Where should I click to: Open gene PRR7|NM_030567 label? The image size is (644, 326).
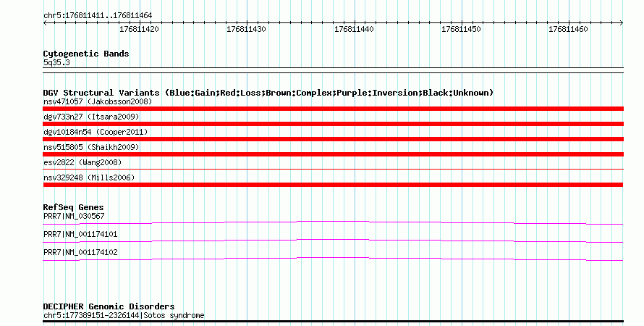(74, 216)
